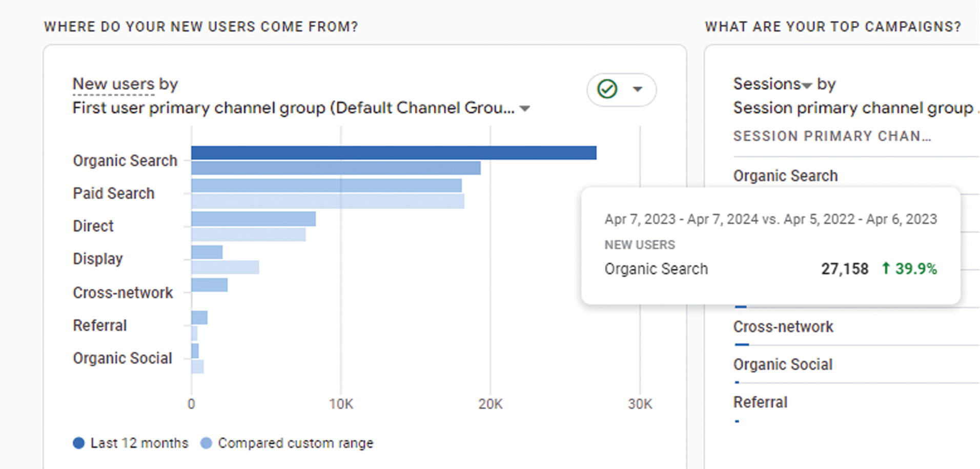Click the Display compared range bar

tap(225, 267)
